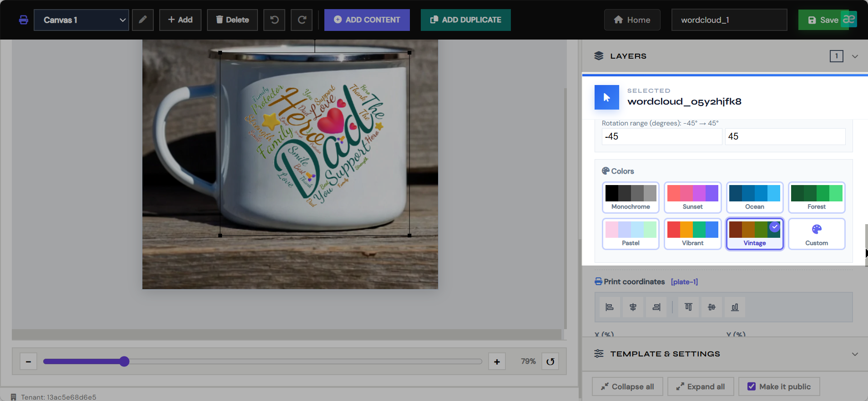
Task: Toggle the Make it public checkbox
Action: click(x=752, y=386)
